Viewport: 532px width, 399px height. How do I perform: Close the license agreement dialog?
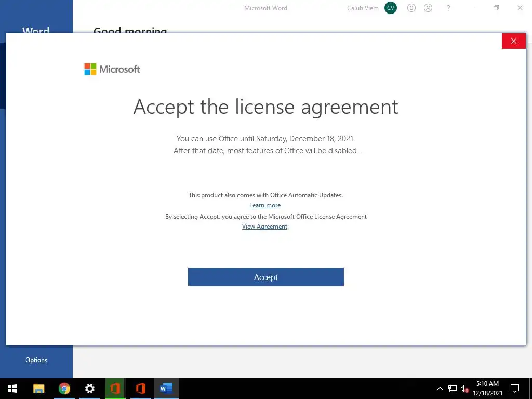[514, 41]
